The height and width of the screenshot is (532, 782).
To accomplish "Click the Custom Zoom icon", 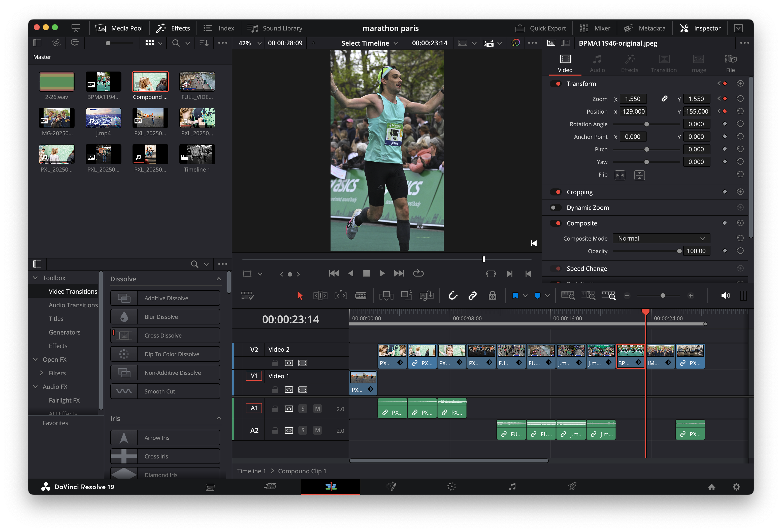I will point(608,296).
